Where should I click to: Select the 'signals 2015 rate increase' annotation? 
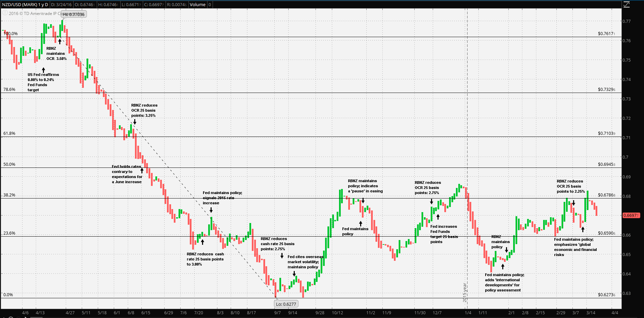point(223,198)
